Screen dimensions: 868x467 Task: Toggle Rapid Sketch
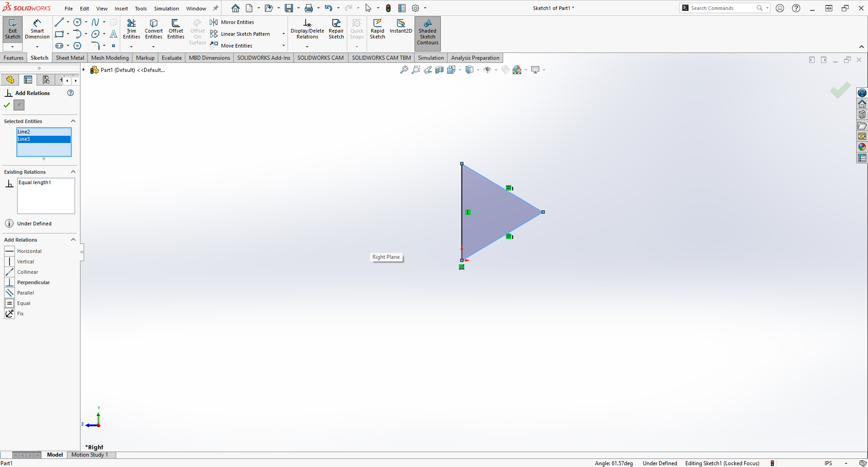click(x=377, y=29)
